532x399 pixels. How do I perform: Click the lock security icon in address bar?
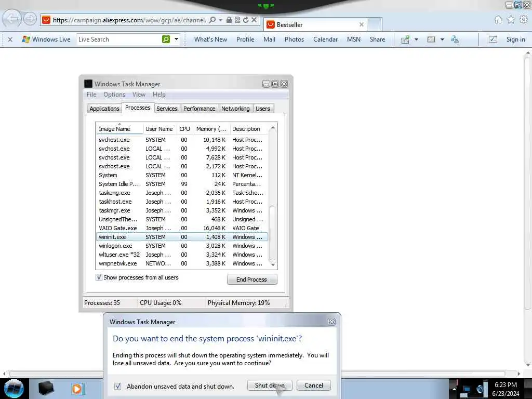229,20
